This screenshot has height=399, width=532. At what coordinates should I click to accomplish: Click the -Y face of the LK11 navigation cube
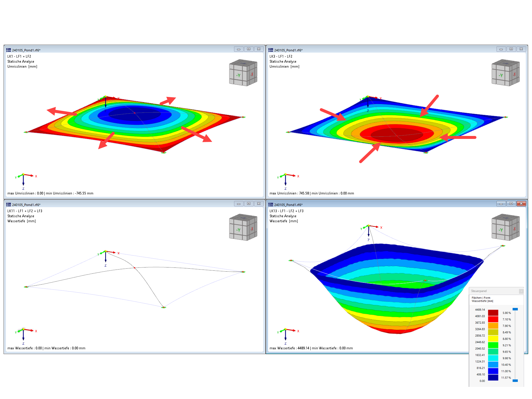coord(238,230)
